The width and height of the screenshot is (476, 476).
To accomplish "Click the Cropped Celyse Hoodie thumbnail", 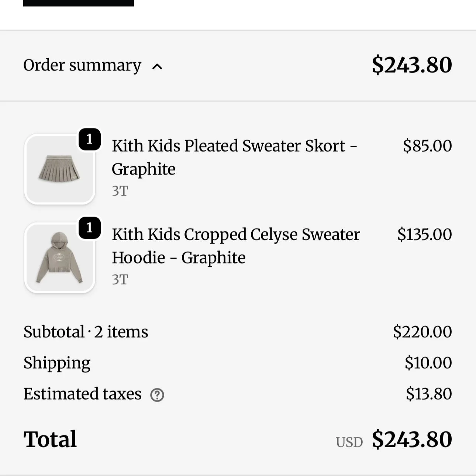I will click(59, 258).
